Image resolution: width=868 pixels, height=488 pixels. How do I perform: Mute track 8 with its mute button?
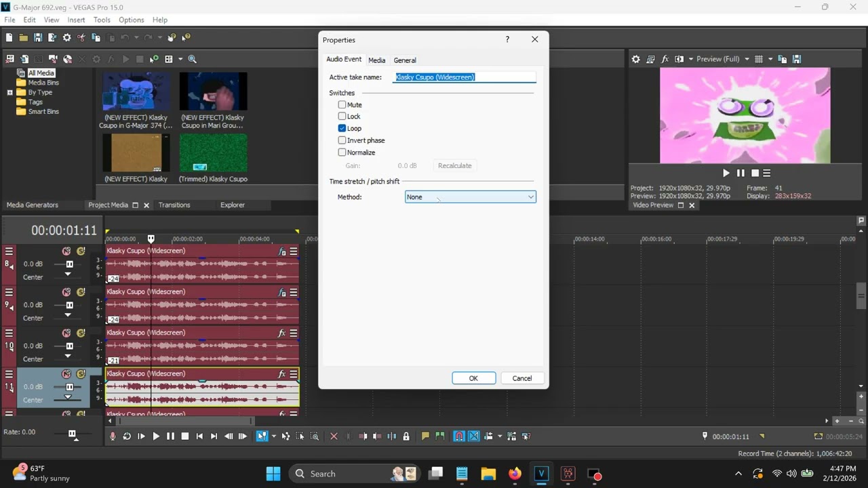[66, 251]
